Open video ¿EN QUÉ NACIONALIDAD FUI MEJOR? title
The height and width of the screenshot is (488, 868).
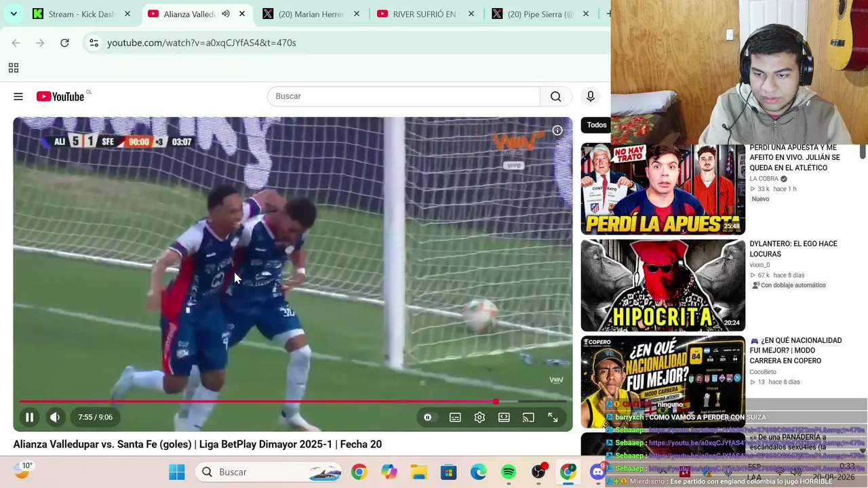[x=795, y=350]
